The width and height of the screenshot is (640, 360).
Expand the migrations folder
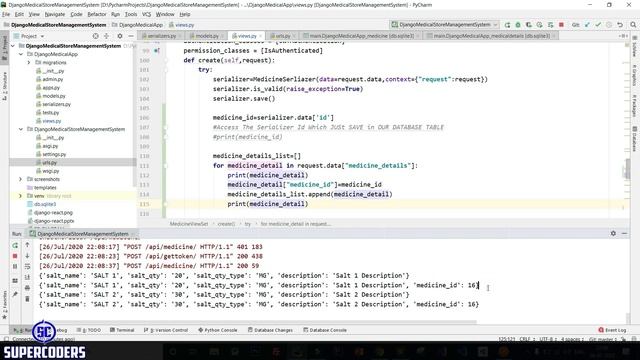coord(29,62)
